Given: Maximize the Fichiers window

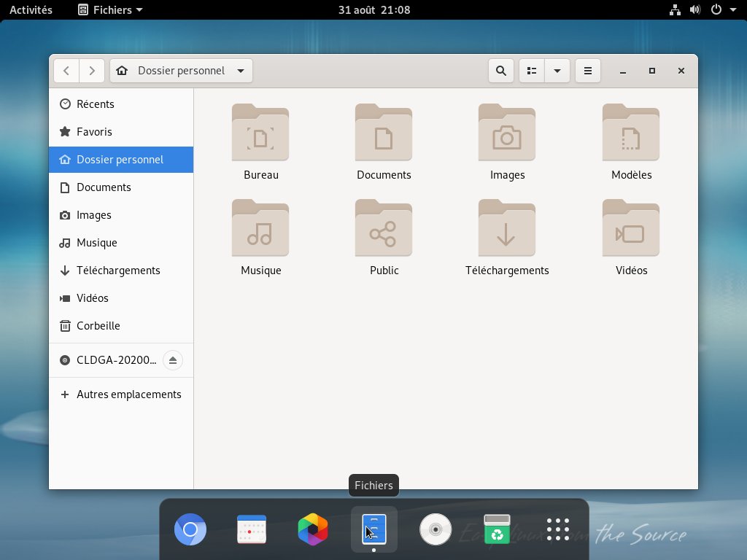Looking at the screenshot, I should (x=652, y=71).
